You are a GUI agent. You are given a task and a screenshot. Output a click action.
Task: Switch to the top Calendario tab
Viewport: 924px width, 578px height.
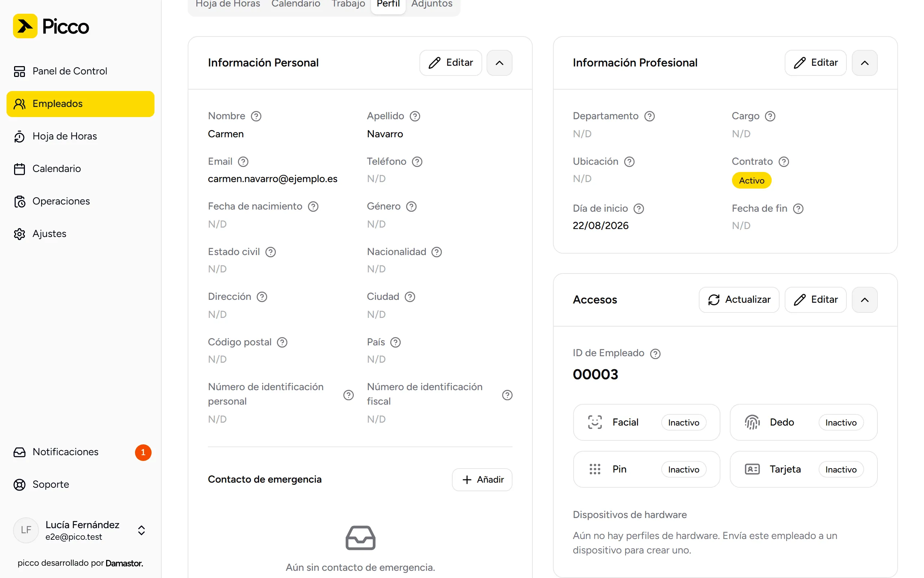tap(296, 4)
